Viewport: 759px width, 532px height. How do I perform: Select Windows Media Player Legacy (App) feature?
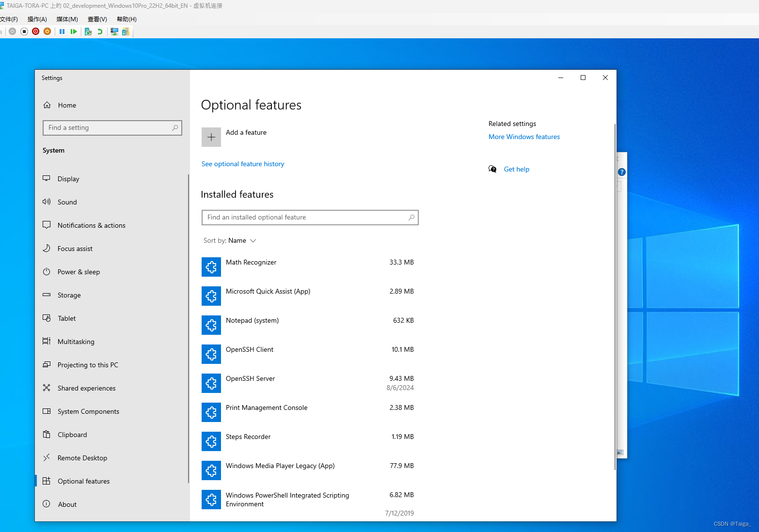point(310,470)
